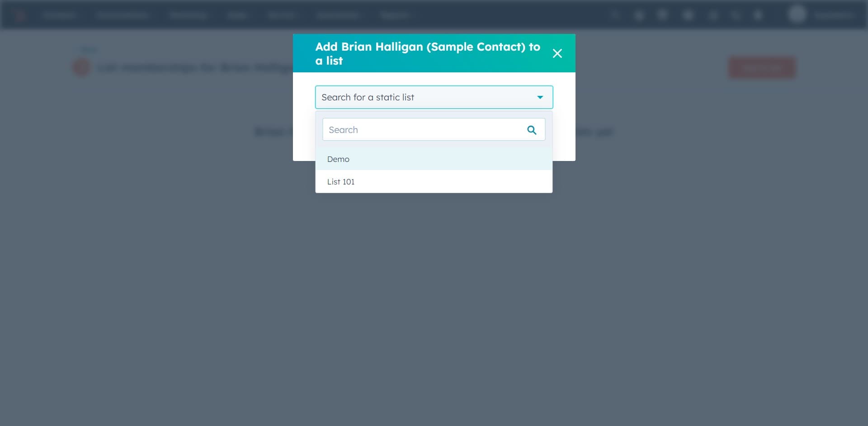The image size is (868, 426).
Task: Click the red button at the top right
Action: point(762,67)
